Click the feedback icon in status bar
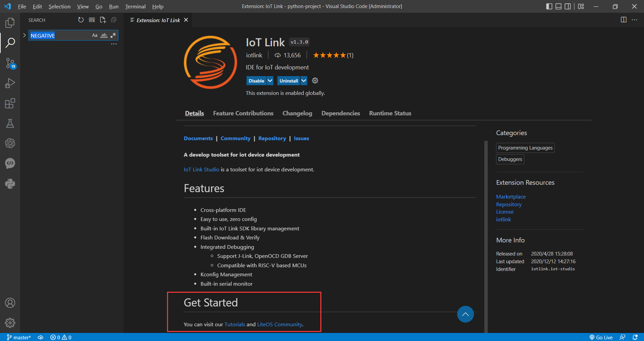 coord(623,337)
